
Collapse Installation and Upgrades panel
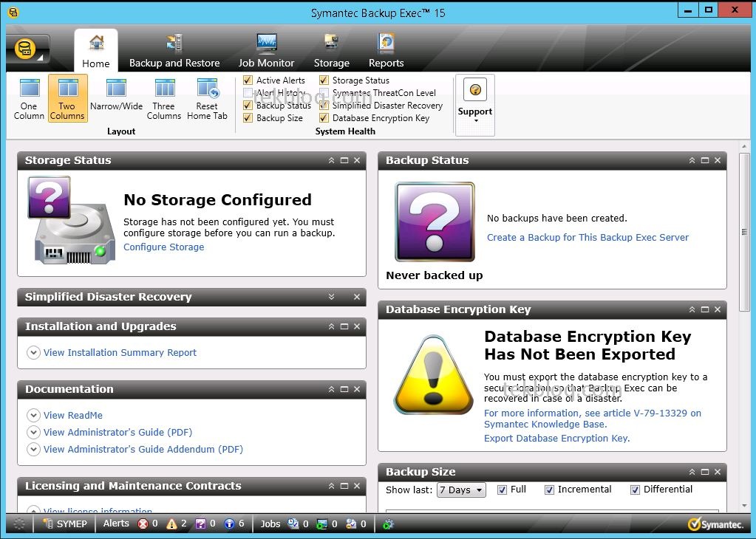(331, 326)
